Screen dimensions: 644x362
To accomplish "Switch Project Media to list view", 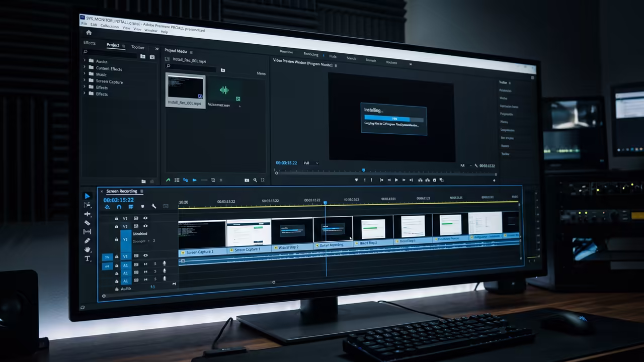I will click(x=177, y=179).
